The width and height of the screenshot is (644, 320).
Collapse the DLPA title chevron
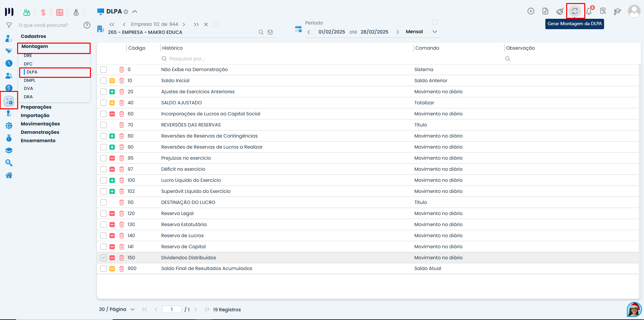click(135, 12)
